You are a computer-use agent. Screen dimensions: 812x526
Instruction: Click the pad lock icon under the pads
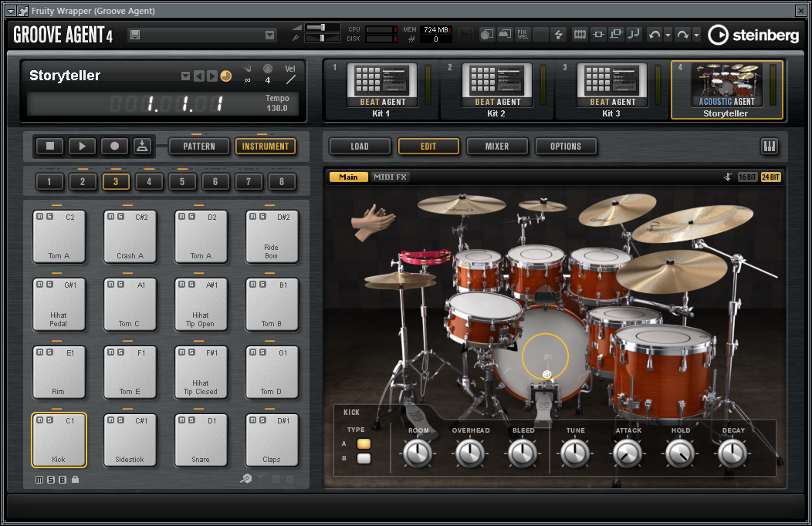click(74, 479)
